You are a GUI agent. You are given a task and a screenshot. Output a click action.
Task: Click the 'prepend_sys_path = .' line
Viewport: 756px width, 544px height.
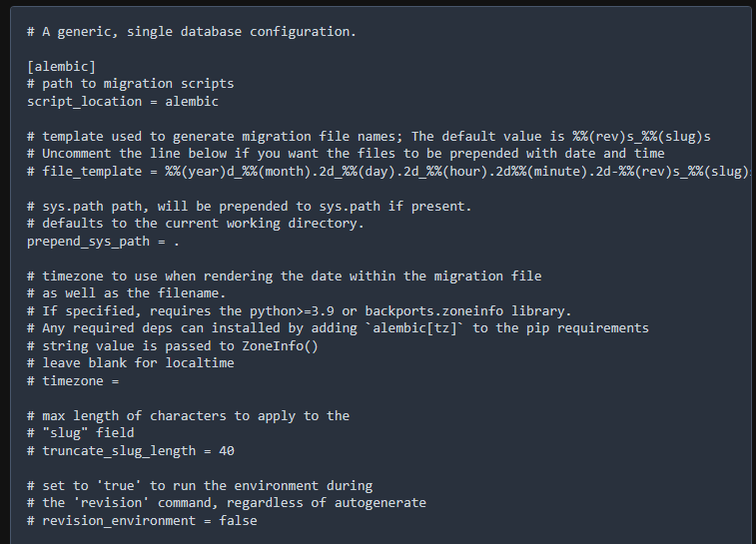(x=104, y=241)
